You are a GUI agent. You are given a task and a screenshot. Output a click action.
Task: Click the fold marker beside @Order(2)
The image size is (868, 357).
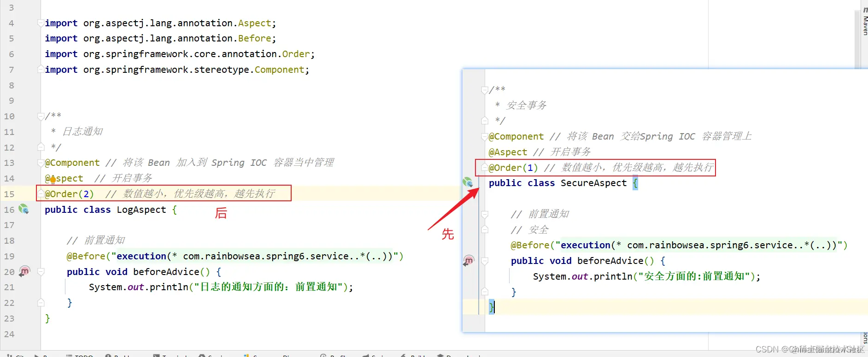point(41,193)
